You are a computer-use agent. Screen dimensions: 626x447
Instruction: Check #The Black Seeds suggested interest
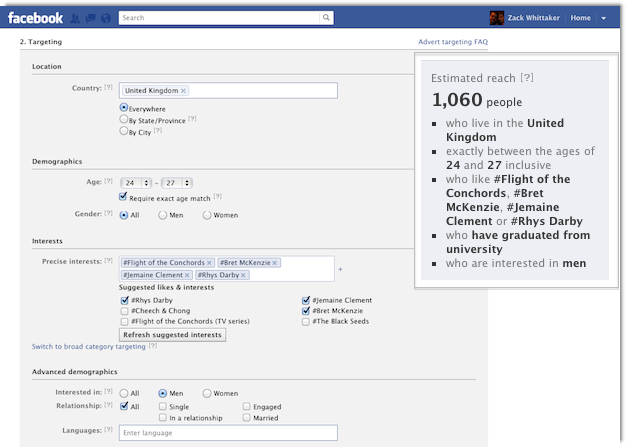point(306,322)
